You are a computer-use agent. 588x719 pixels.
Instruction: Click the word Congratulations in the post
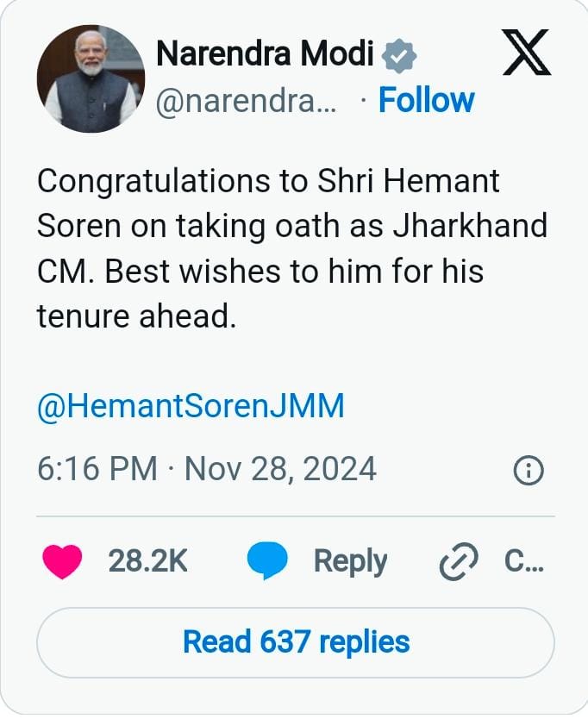[153, 182]
